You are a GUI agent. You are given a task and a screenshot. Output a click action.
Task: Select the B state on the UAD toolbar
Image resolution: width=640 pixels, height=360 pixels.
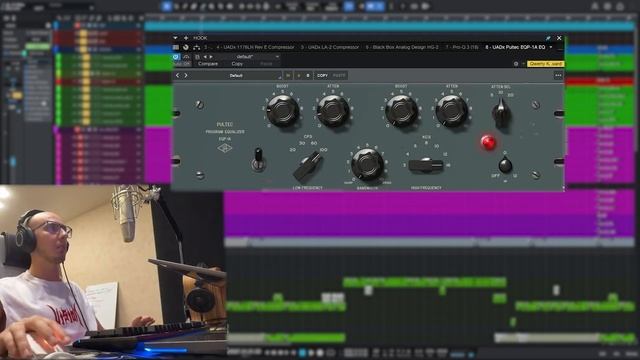pyautogui.click(x=308, y=76)
